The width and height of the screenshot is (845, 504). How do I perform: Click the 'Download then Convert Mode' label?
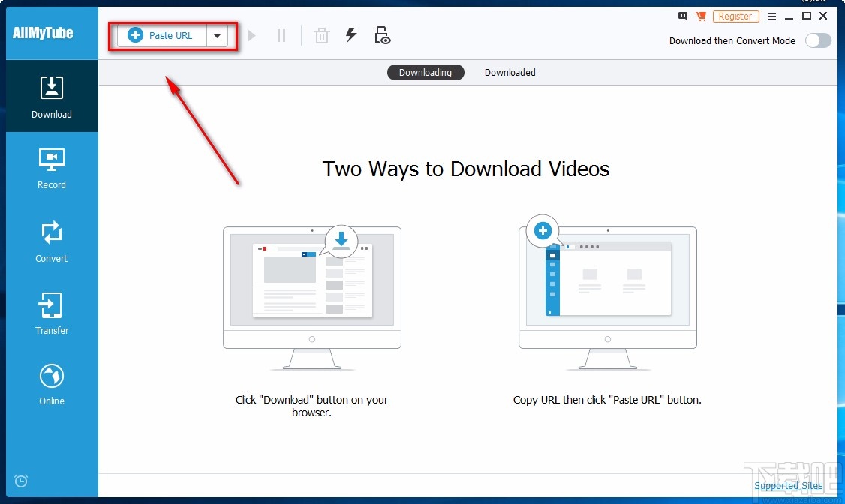[732, 41]
